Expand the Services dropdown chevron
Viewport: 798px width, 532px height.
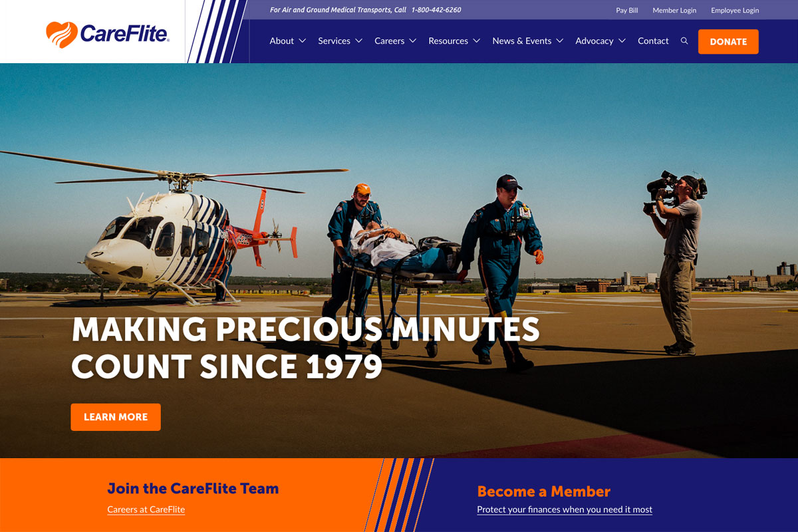point(359,41)
